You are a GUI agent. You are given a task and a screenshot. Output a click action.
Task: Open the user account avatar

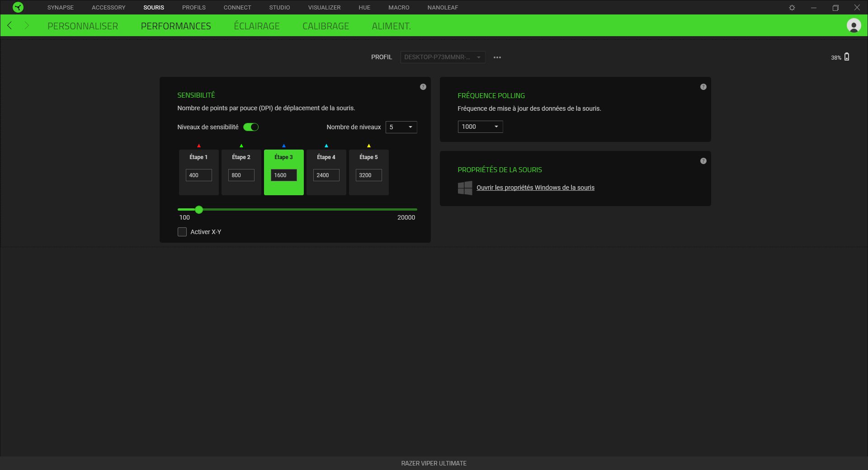coord(854,25)
